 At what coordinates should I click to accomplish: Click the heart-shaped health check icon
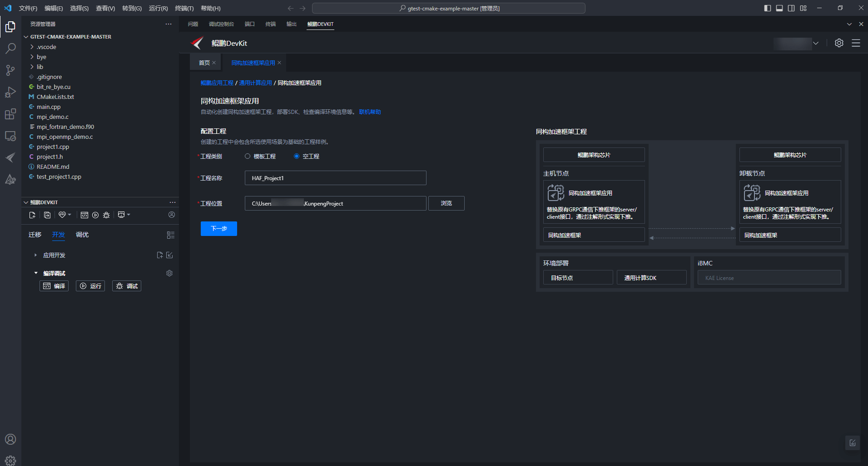(62, 215)
